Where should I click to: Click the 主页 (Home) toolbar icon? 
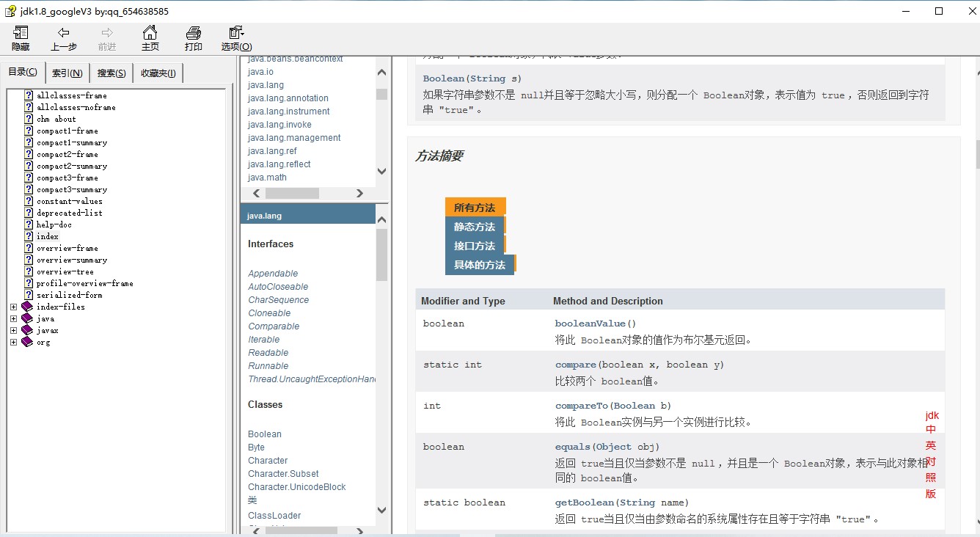tap(150, 37)
